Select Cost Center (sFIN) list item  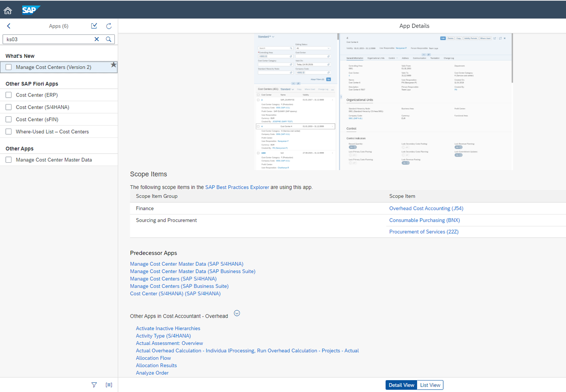click(x=59, y=119)
